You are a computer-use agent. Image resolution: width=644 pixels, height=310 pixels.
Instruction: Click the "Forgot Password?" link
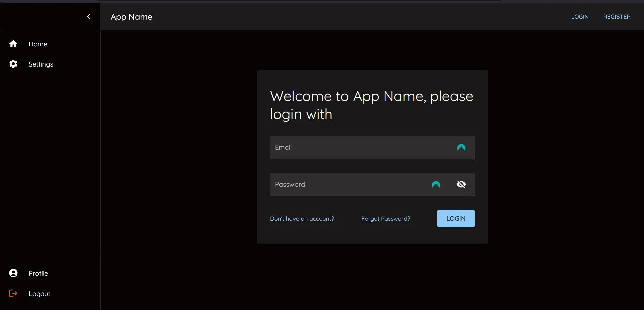pyautogui.click(x=385, y=218)
